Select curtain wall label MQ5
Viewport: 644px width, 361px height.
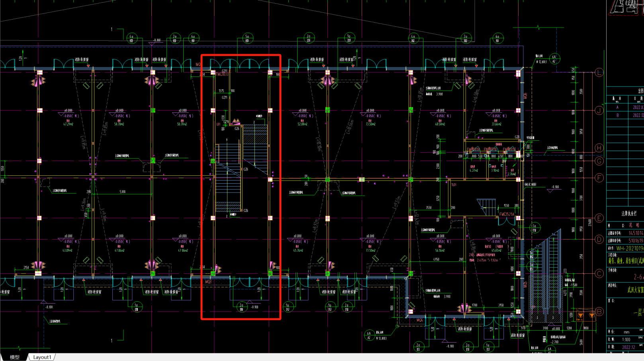pos(525,284)
